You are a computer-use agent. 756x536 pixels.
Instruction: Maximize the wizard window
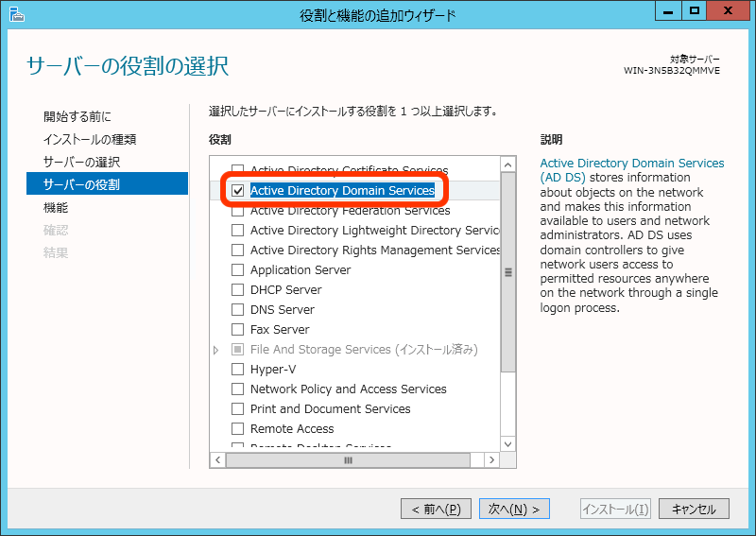[x=694, y=11]
